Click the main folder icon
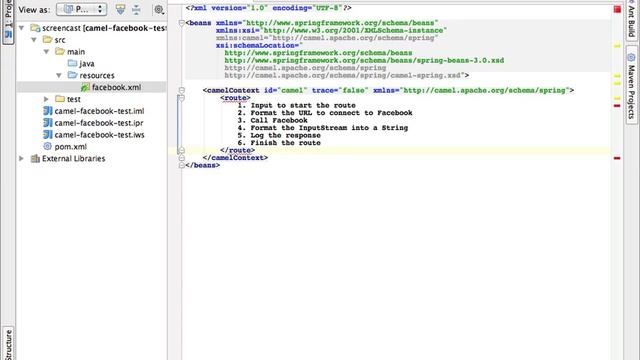The height and width of the screenshot is (360, 640). 60,51
